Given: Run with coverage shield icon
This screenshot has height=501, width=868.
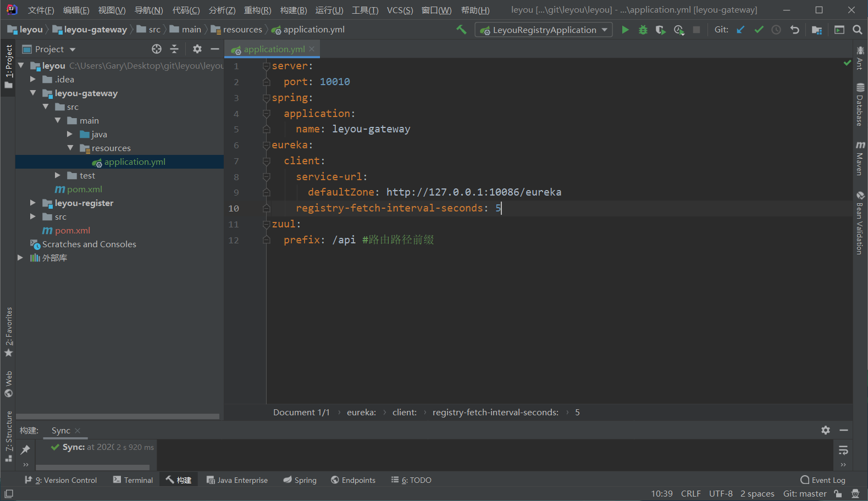Looking at the screenshot, I should pyautogui.click(x=660, y=30).
